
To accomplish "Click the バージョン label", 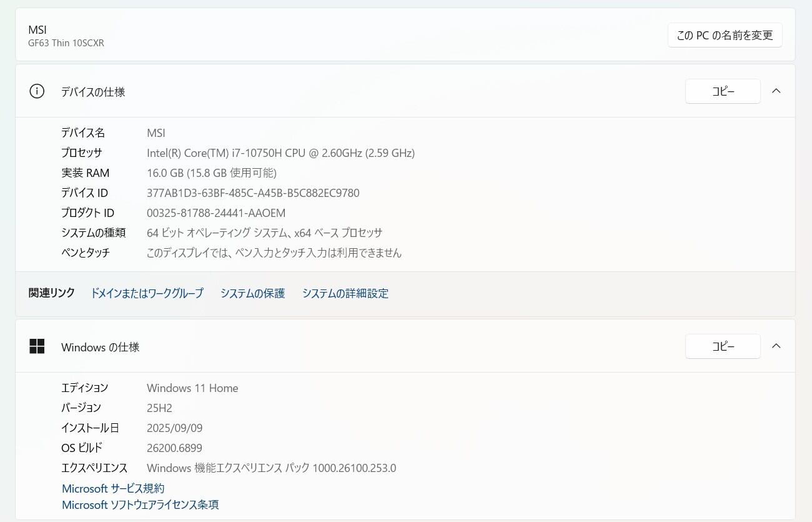I will tap(81, 408).
